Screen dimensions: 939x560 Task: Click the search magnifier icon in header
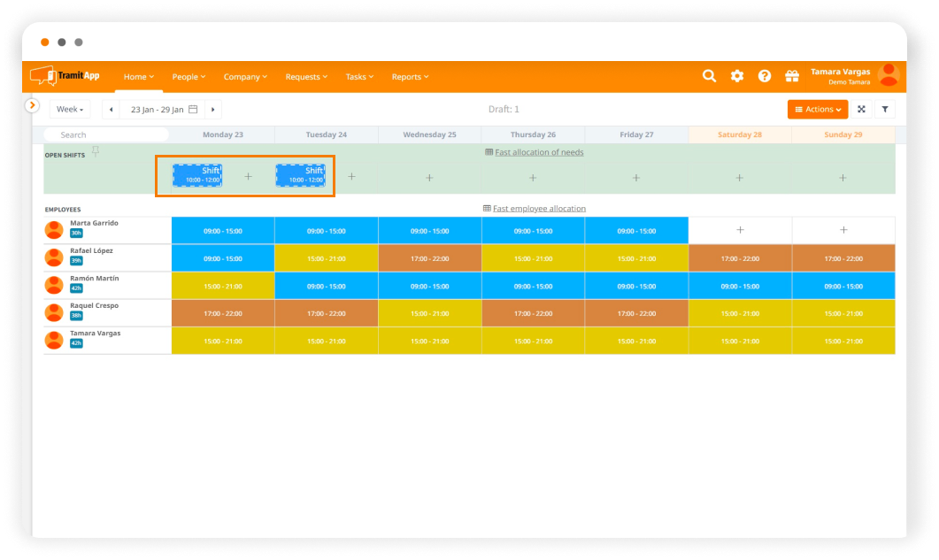click(709, 76)
